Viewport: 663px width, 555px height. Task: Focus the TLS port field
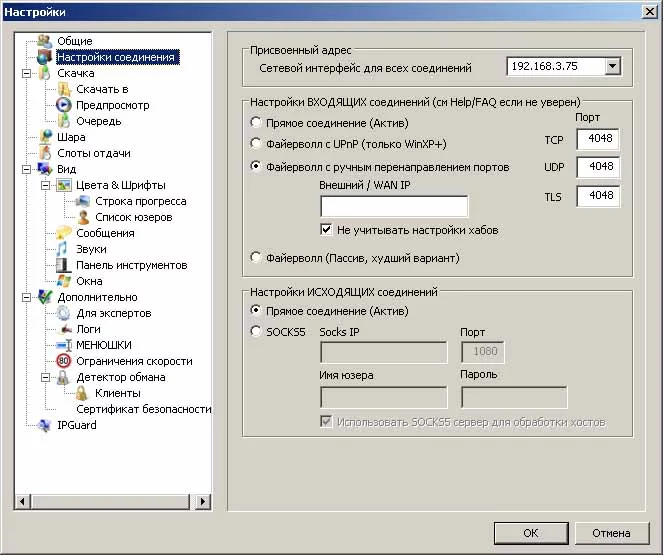(x=597, y=195)
